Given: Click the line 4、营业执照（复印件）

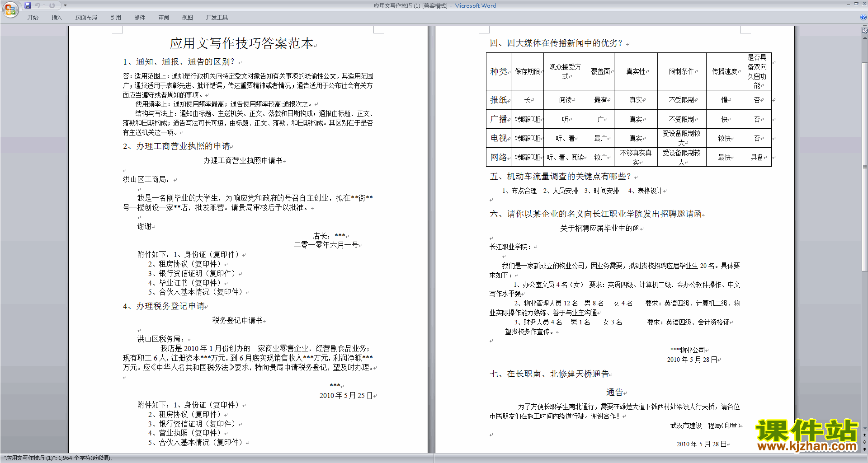Looking at the screenshot, I should point(186,433).
